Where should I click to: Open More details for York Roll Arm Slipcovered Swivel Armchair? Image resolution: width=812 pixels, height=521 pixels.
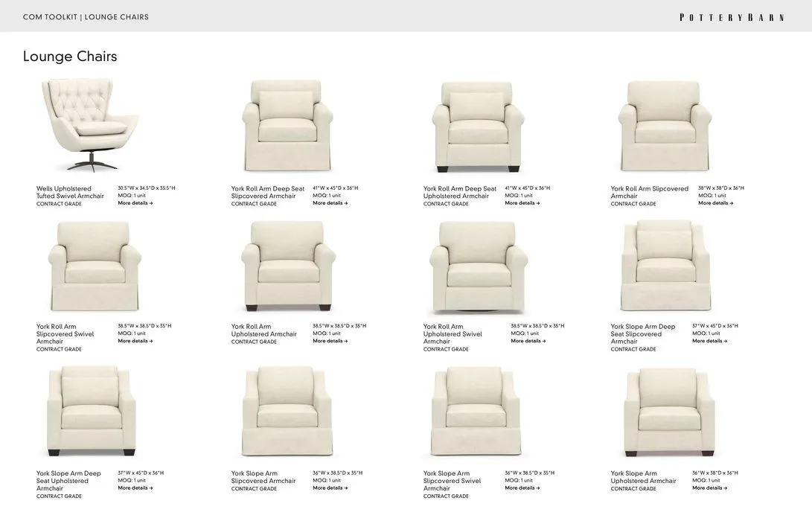pos(135,341)
